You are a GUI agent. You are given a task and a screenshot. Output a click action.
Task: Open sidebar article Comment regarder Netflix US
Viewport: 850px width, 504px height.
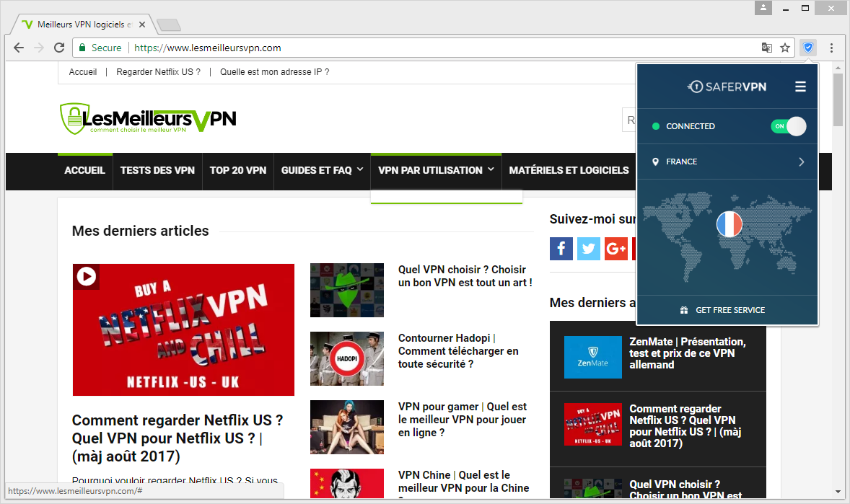pos(685,426)
